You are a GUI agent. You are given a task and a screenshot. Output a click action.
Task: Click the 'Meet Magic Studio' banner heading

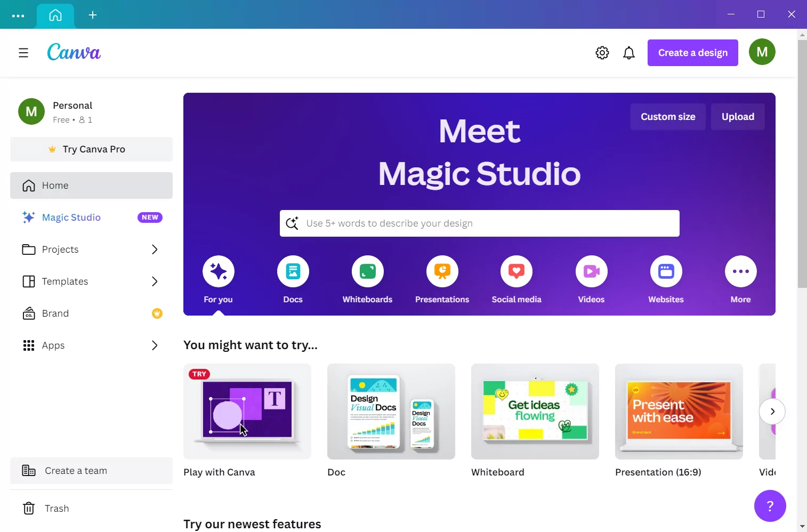(480, 152)
